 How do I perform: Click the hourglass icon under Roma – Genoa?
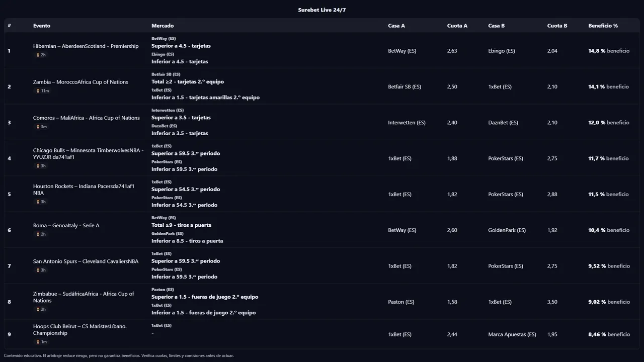(x=38, y=234)
